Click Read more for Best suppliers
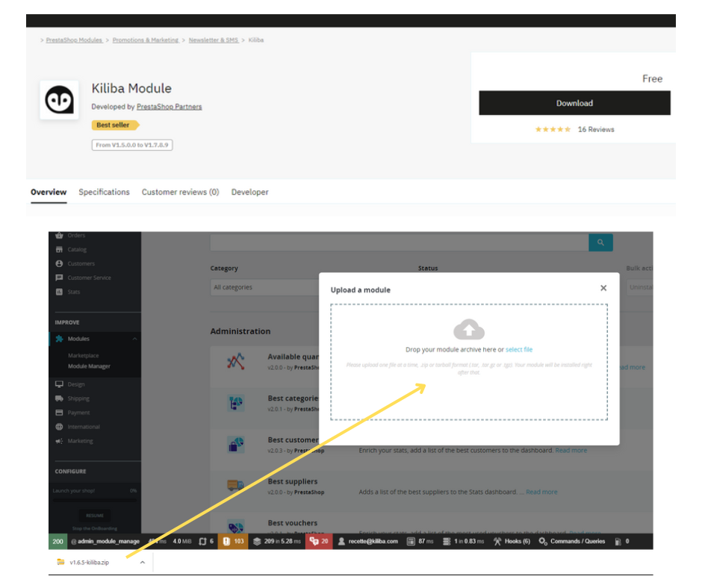 click(x=541, y=492)
